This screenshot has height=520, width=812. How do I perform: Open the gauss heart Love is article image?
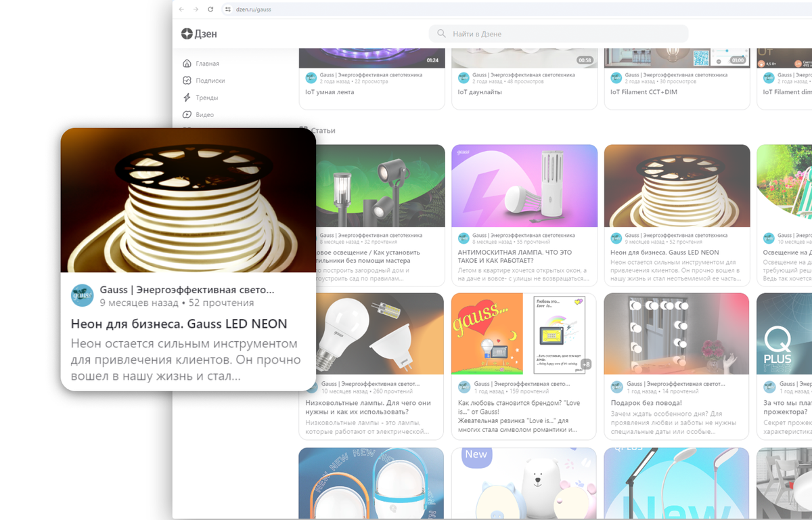(x=487, y=333)
